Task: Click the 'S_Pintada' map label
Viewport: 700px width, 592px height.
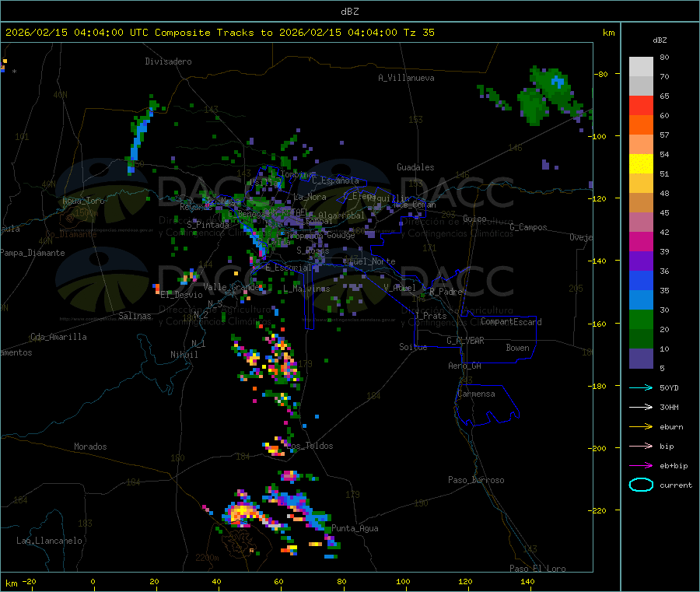Action: tap(208, 225)
